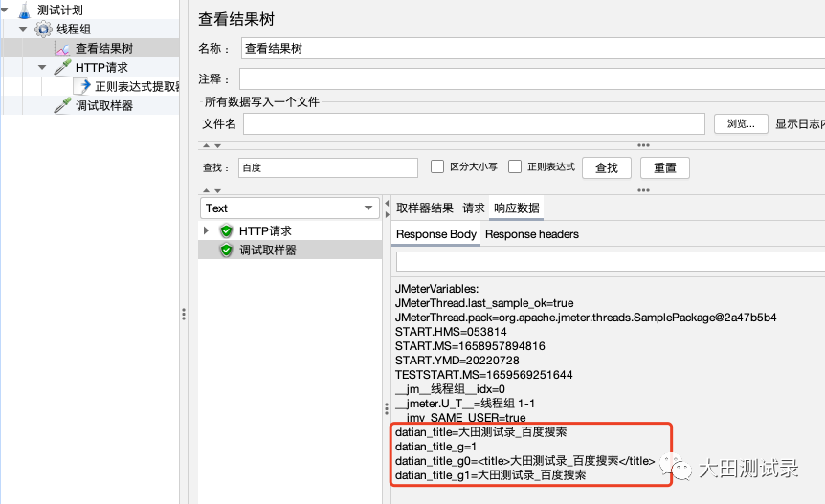Image resolution: width=825 pixels, height=504 pixels.
Task: Click the line START.YMD=20220728
Action: [x=457, y=361]
